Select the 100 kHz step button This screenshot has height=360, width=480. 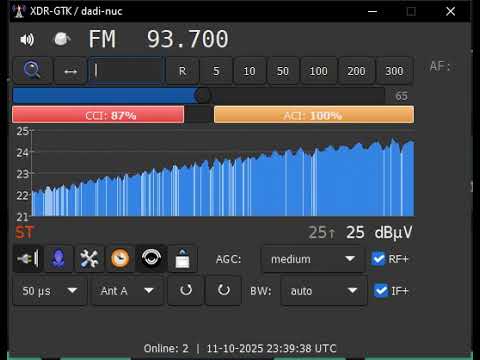(318, 71)
